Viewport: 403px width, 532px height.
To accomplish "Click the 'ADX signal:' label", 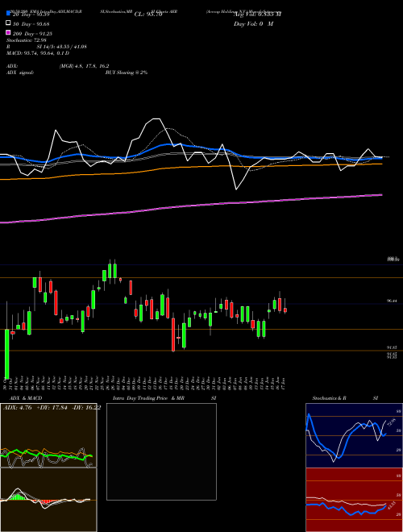I will point(19,73).
